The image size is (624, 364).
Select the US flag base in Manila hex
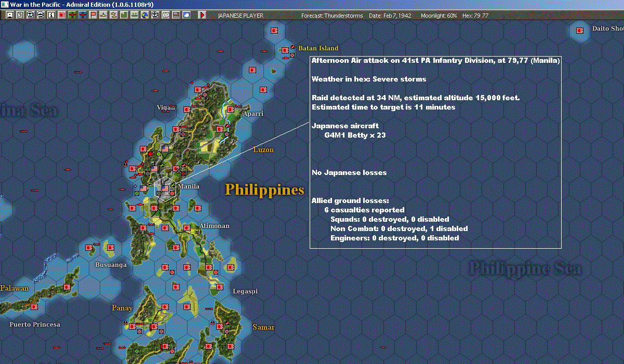(x=165, y=188)
